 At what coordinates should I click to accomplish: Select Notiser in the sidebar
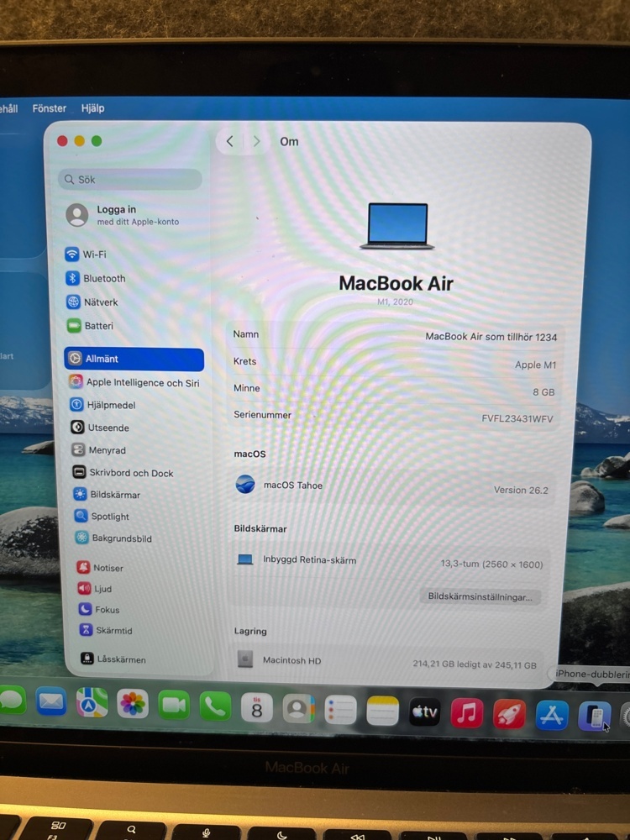(x=100, y=567)
